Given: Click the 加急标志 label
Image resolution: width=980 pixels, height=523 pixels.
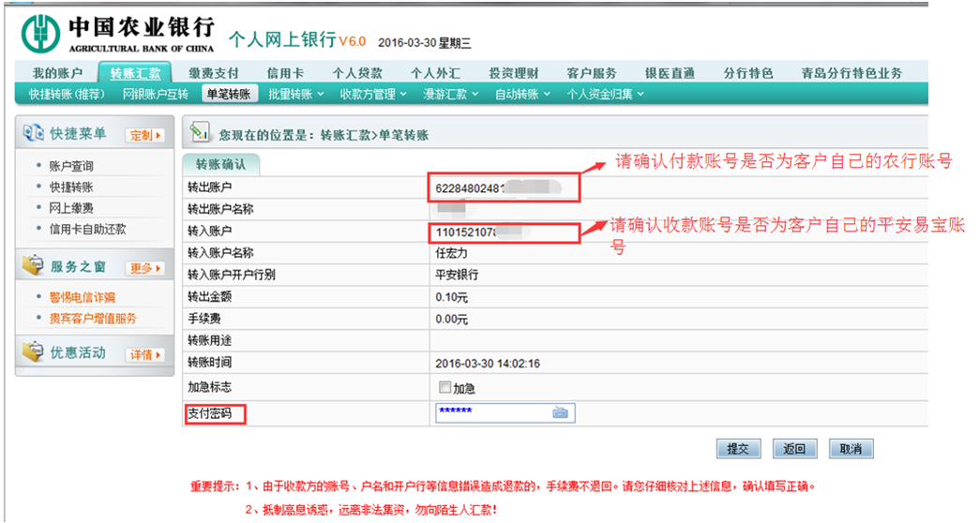Looking at the screenshot, I should click(209, 387).
